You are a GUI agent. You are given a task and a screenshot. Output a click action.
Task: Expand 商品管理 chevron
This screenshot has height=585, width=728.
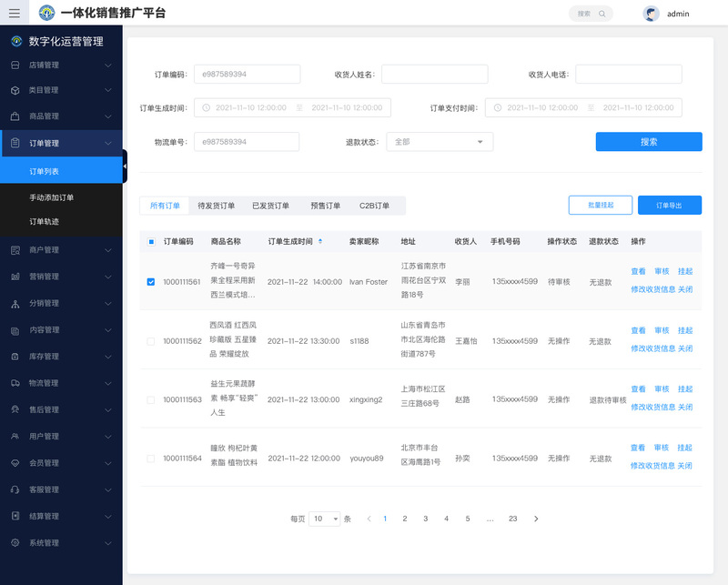107,116
